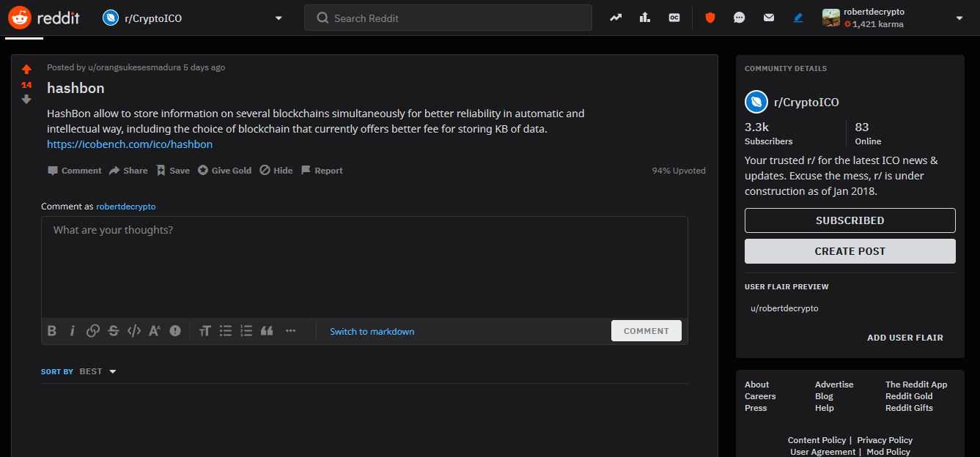The width and height of the screenshot is (980, 457).
Task: Open the Privacy Policy link
Action: pyautogui.click(x=885, y=440)
